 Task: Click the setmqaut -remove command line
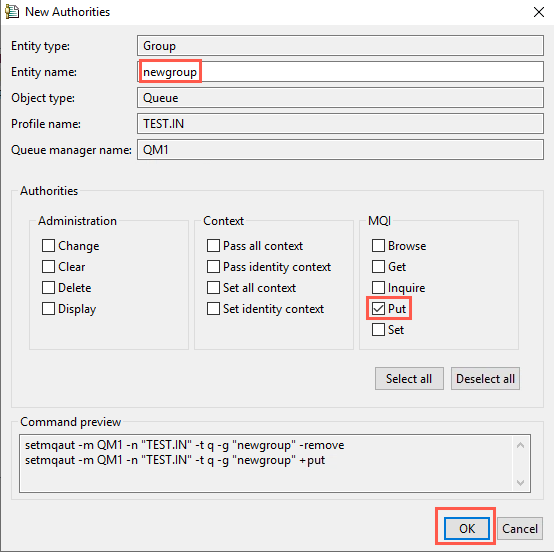point(184,445)
